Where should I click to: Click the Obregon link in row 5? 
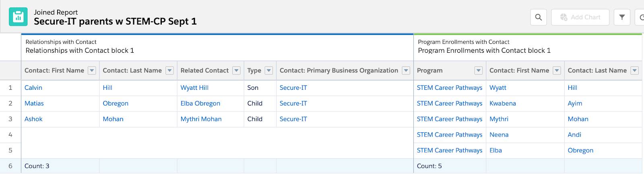tap(580, 151)
